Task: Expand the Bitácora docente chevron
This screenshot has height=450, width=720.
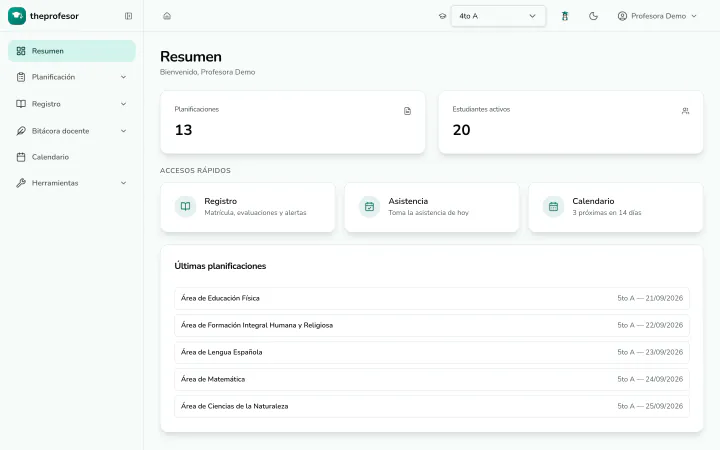Action: coord(123,131)
